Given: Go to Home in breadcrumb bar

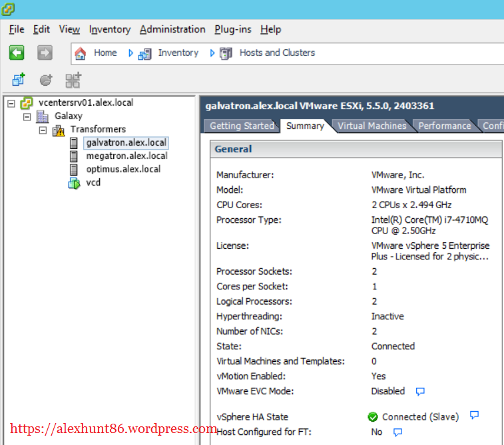Looking at the screenshot, I should (105, 53).
